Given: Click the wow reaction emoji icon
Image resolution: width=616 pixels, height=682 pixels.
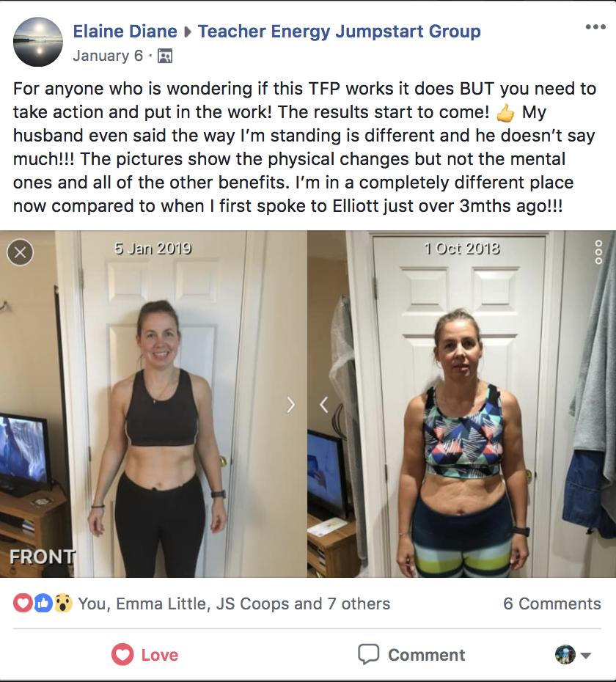Looking at the screenshot, I should 63,604.
